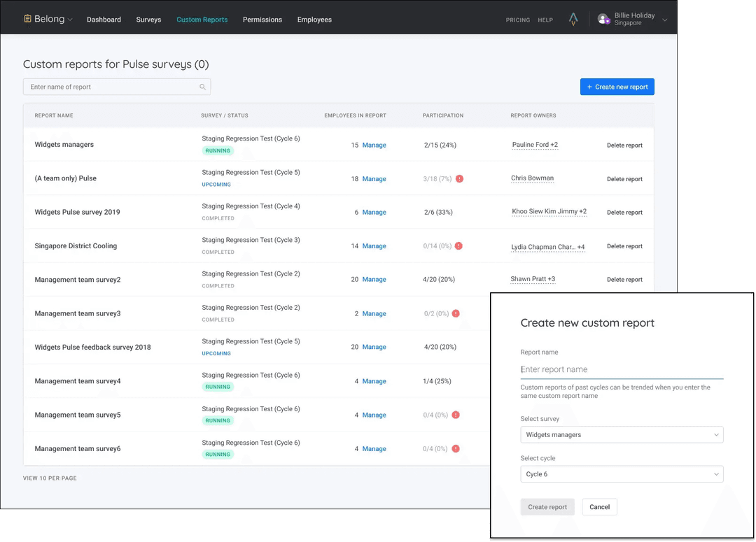The width and height of the screenshot is (756, 542).
Task: Click the Enter name of report search field
Action: pyautogui.click(x=117, y=87)
